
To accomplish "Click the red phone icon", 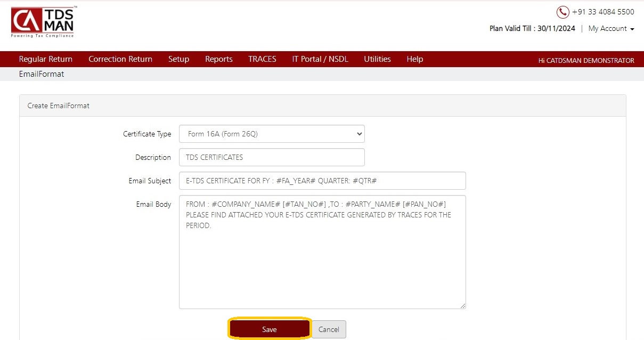I will (563, 12).
